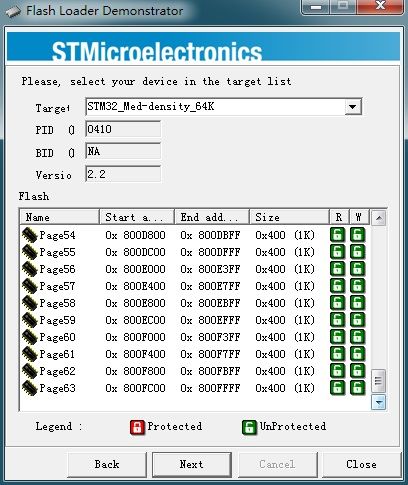
Task: Click Page55 read protection lock icon
Action: (x=337, y=252)
